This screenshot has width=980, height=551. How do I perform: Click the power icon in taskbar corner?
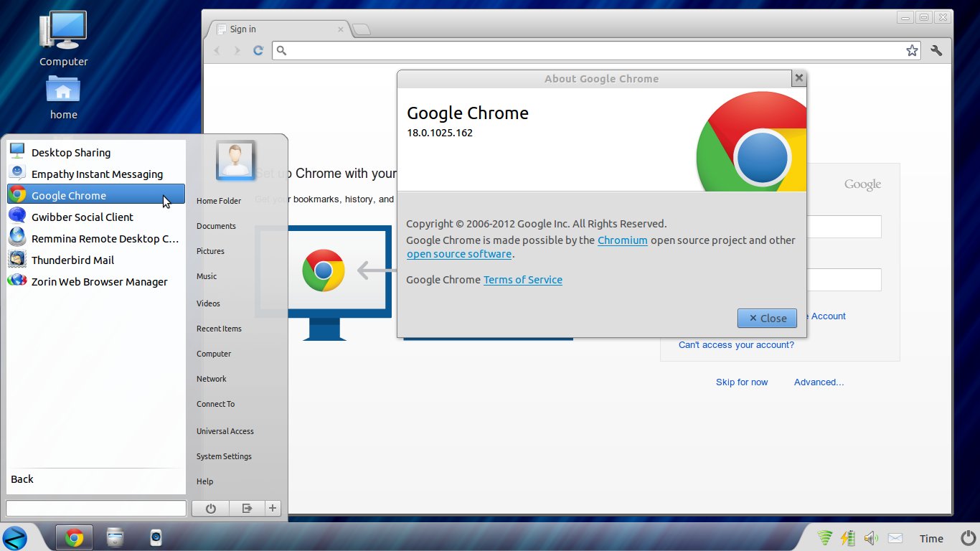968,538
